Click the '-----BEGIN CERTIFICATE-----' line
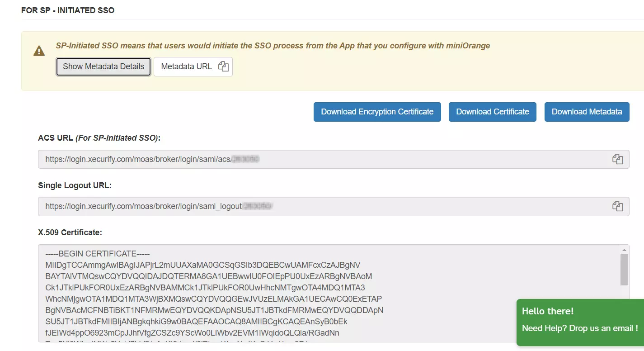644x351 pixels. click(97, 254)
